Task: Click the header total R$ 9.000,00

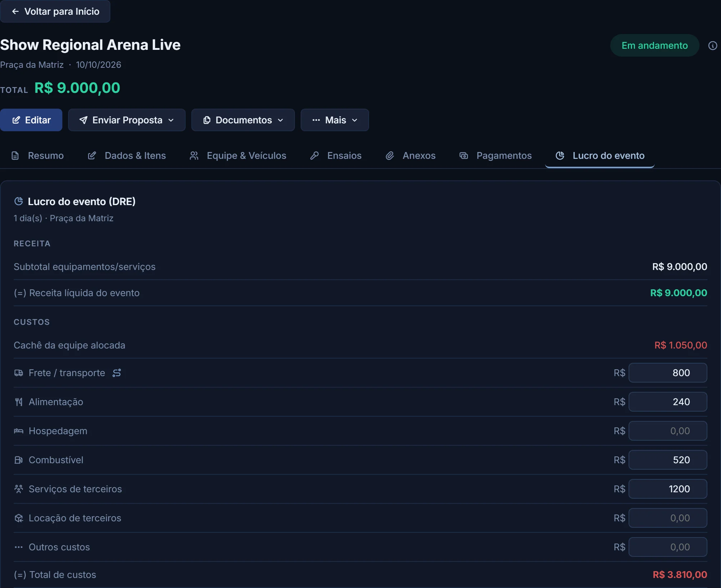Action: coord(77,88)
